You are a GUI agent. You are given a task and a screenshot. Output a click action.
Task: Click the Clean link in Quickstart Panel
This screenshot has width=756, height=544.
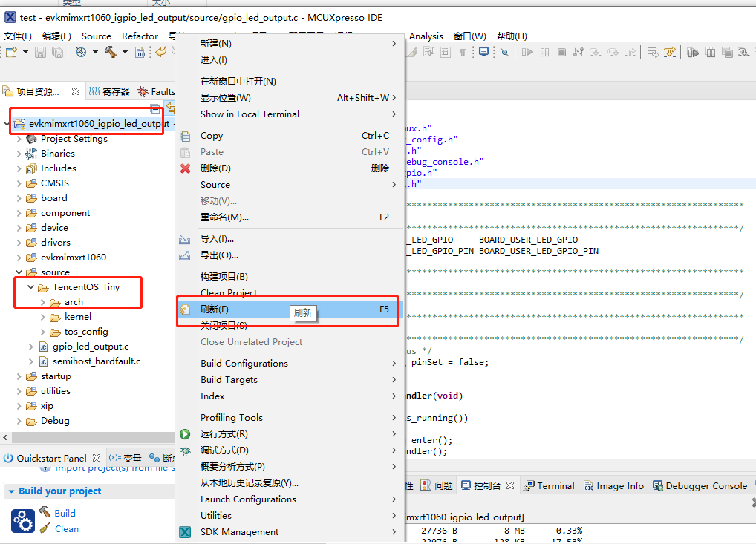[x=67, y=529]
